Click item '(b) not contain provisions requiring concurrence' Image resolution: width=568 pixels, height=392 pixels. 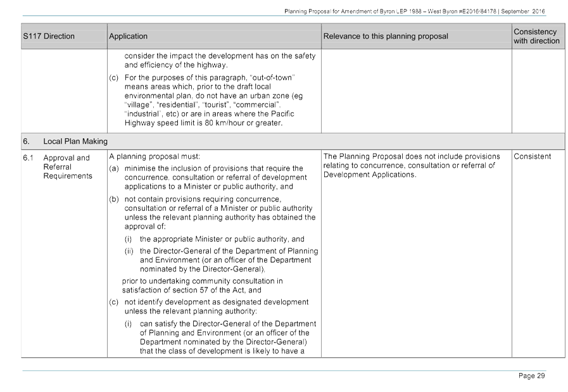point(212,213)
